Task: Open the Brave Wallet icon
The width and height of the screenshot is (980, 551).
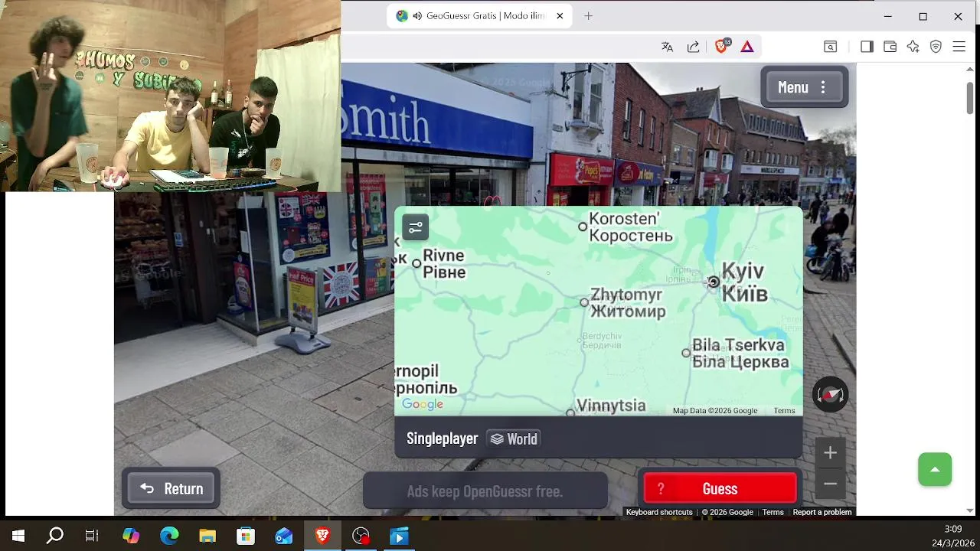Action: pyautogui.click(x=890, y=47)
